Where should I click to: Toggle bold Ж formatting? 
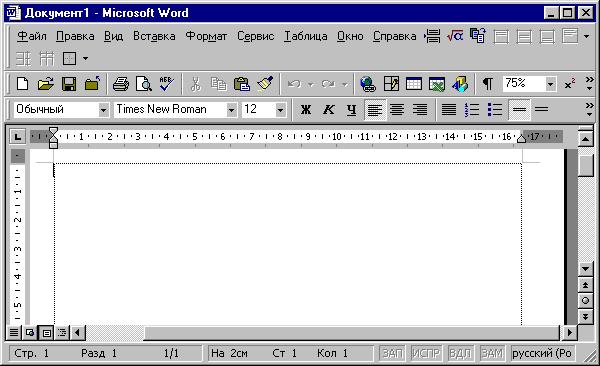pyautogui.click(x=305, y=110)
